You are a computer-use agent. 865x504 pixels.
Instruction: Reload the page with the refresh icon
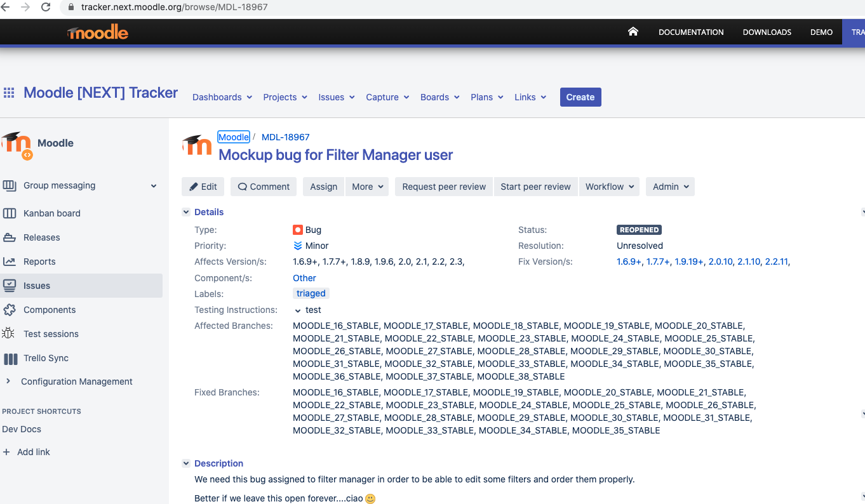click(46, 8)
